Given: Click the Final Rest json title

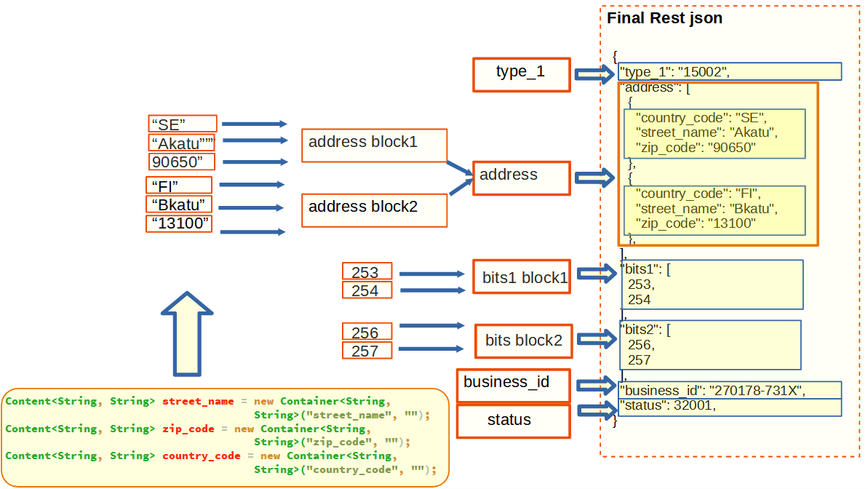Looking at the screenshot, I should 664,18.
